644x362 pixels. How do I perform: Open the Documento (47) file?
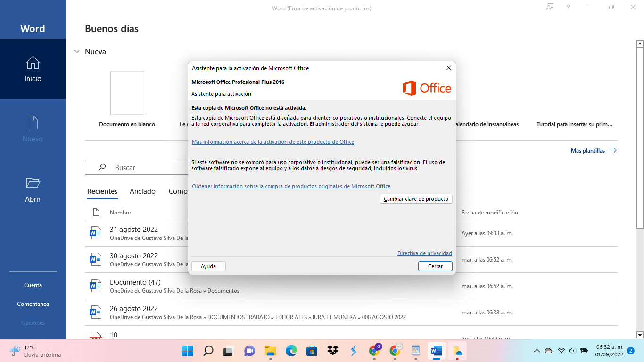click(135, 282)
